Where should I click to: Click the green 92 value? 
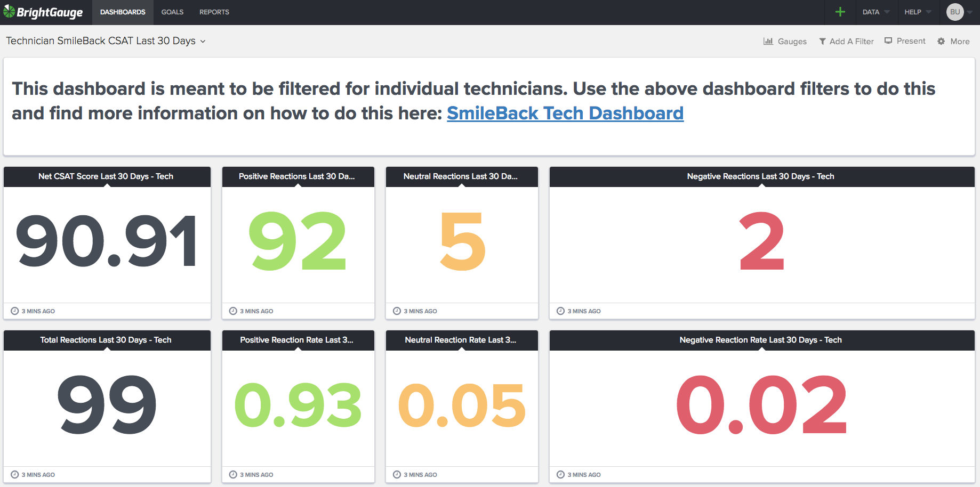pyautogui.click(x=298, y=241)
